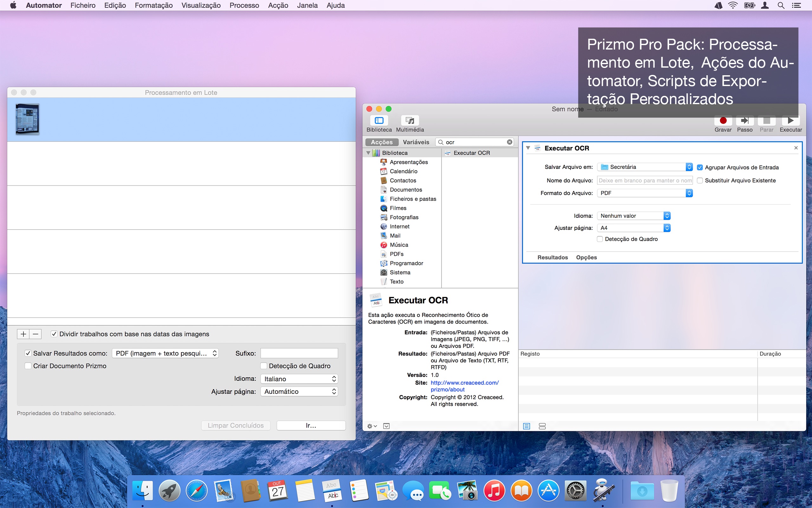Click the Passo step button

(x=744, y=121)
